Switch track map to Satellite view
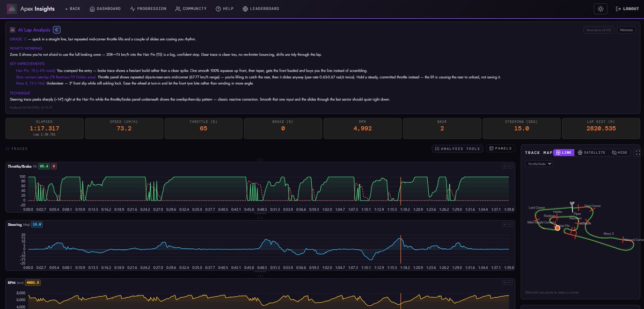 tap(592, 153)
